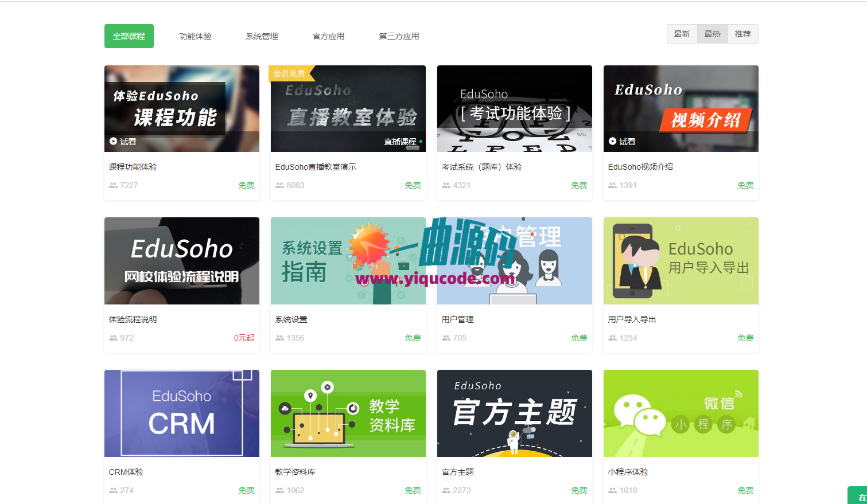Click EduSoho视频介绍 title link
The width and height of the screenshot is (867, 504).
click(640, 167)
